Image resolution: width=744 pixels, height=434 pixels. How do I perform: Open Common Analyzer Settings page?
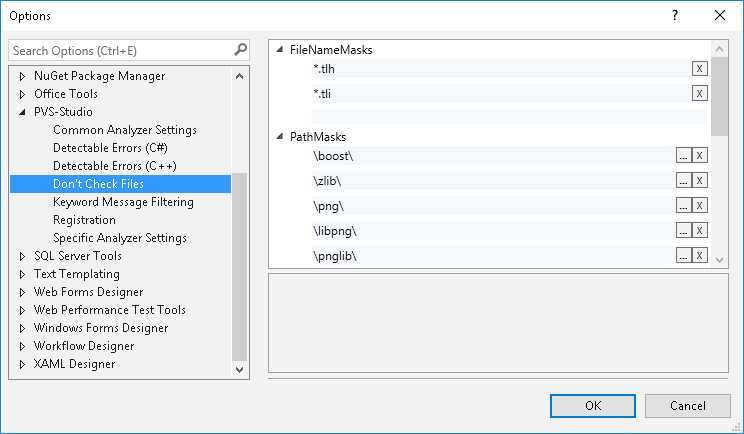click(x=124, y=130)
